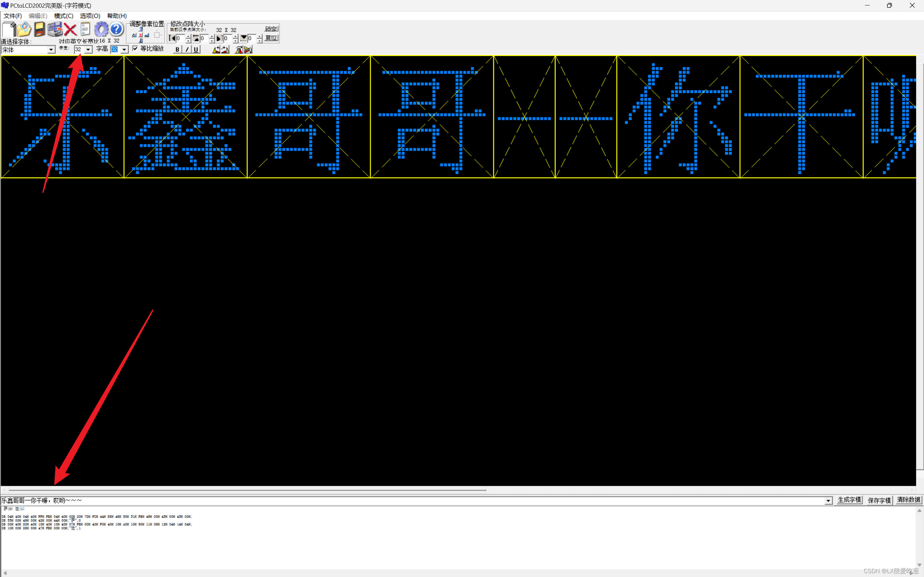
Task: Open the 字高 height dropdown
Action: 124,50
